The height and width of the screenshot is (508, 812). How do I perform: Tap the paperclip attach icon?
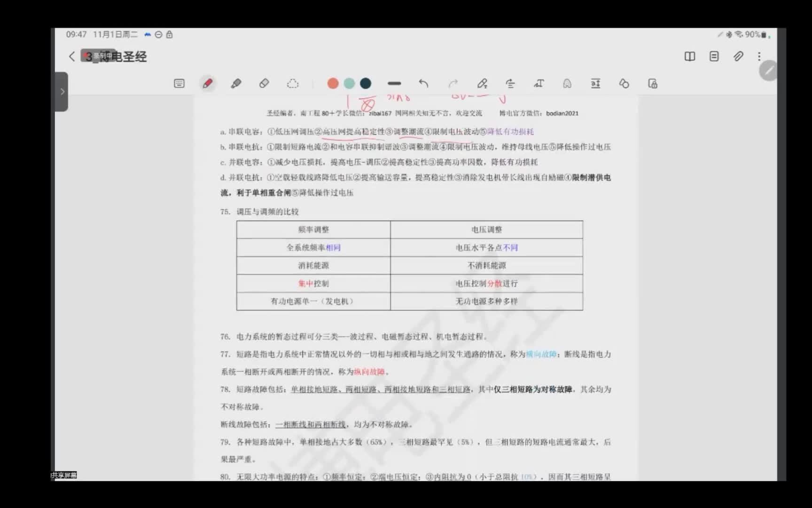point(738,57)
